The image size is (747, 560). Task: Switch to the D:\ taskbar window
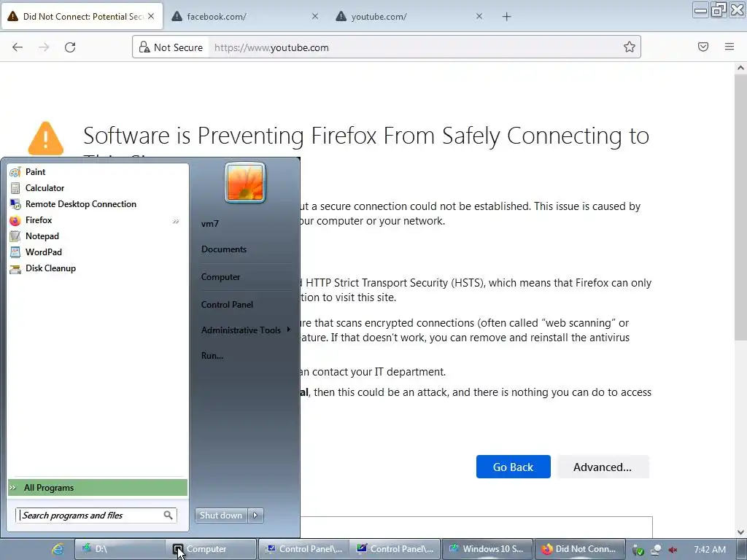(120, 549)
